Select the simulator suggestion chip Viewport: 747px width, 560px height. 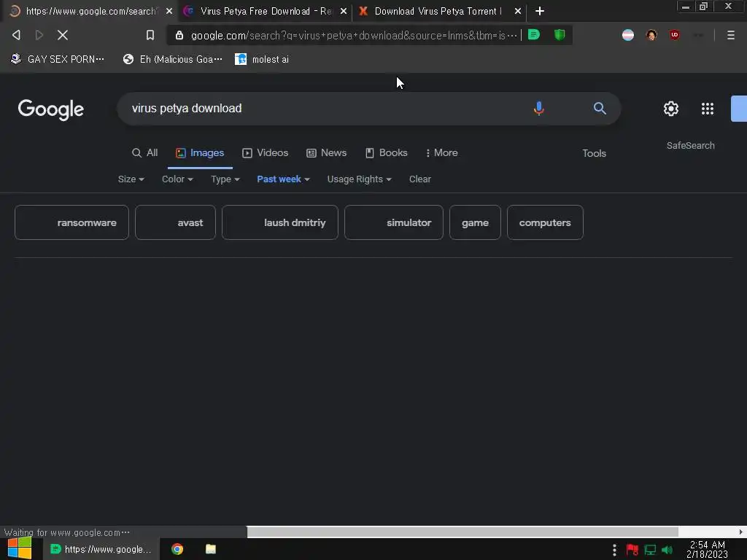click(x=394, y=222)
